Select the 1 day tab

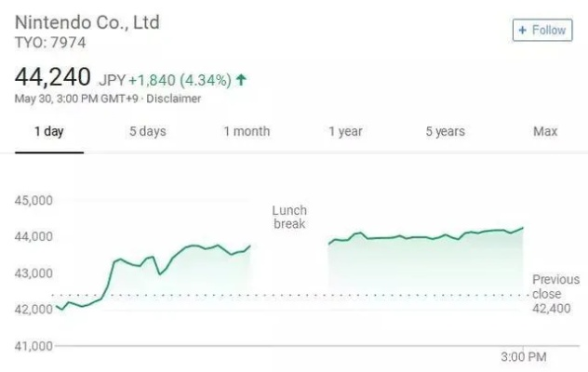[x=48, y=131]
